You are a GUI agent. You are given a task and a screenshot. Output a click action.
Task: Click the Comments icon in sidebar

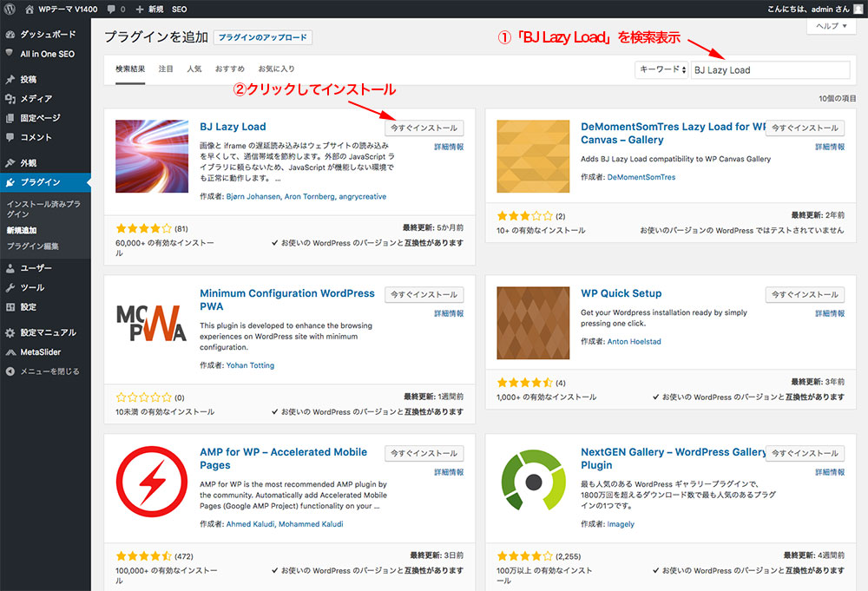pyautogui.click(x=10, y=136)
